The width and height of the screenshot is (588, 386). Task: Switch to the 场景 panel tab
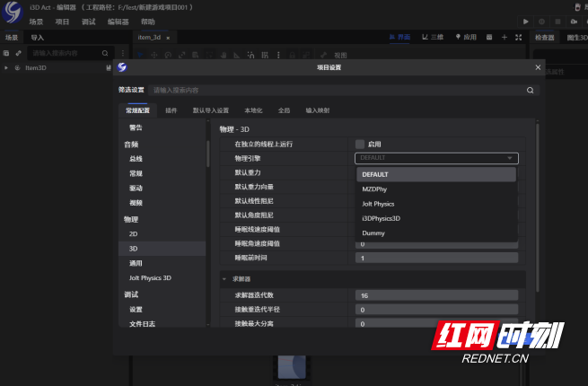click(x=12, y=38)
